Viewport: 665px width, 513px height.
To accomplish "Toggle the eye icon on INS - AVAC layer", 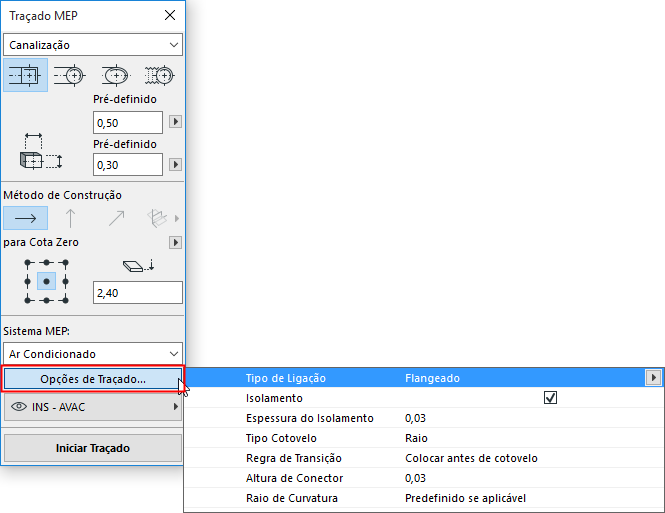I will pos(19,407).
